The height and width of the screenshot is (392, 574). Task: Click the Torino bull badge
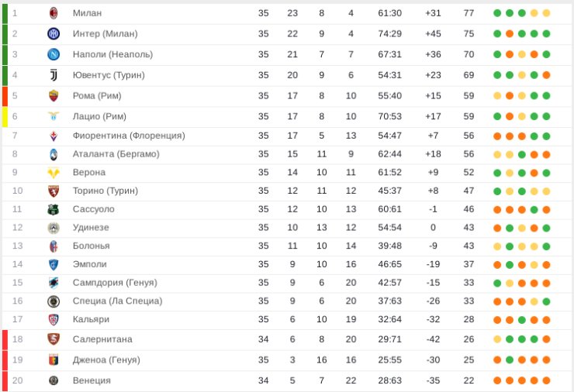pos(54,191)
